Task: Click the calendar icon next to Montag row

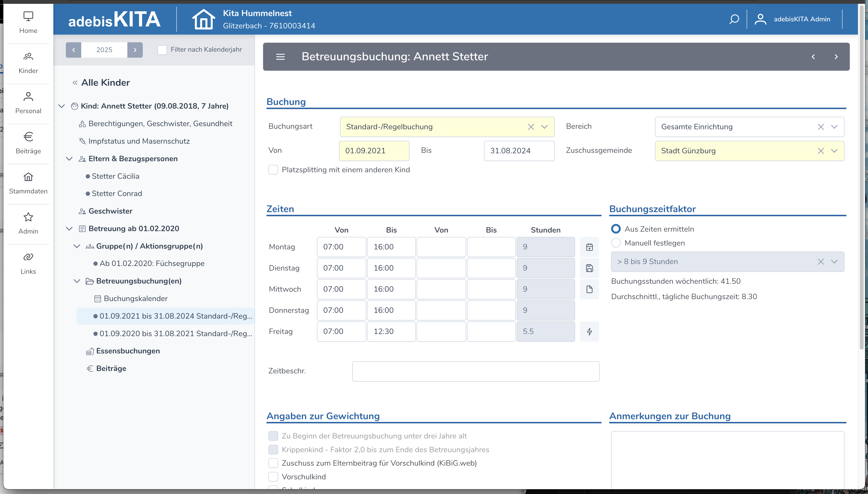Action: 589,247
